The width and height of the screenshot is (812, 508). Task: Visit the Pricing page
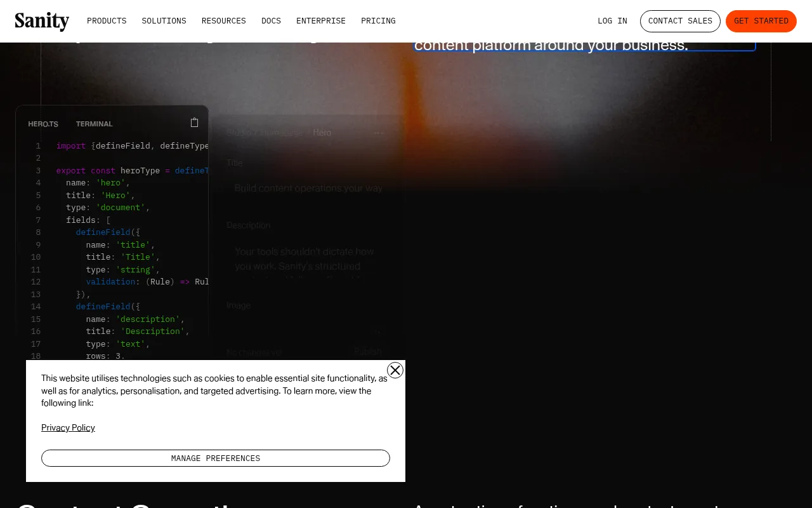(378, 21)
